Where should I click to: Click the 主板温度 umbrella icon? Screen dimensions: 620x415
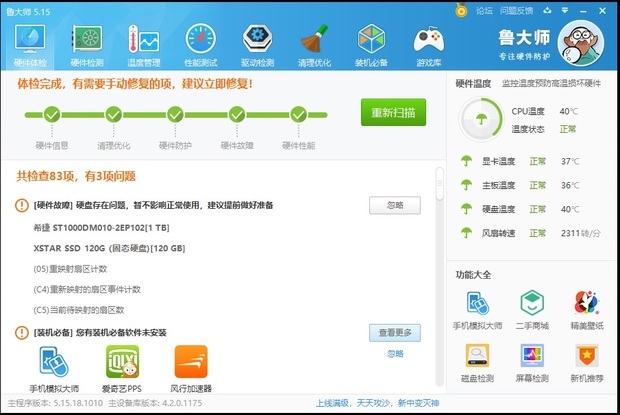point(467,185)
